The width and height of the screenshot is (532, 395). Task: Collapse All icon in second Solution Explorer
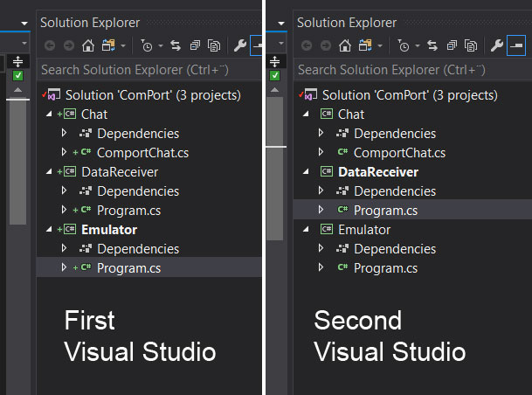(x=452, y=45)
